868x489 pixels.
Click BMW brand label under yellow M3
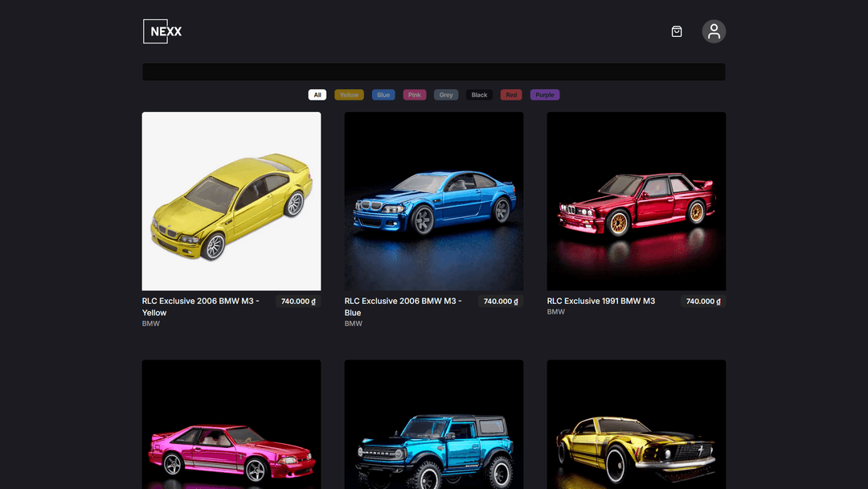(x=150, y=323)
